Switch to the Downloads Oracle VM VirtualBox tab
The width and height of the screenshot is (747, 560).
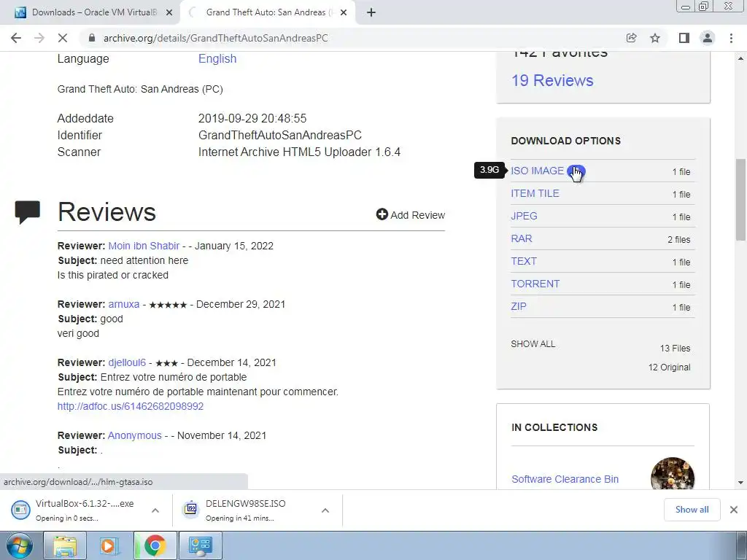(90, 12)
